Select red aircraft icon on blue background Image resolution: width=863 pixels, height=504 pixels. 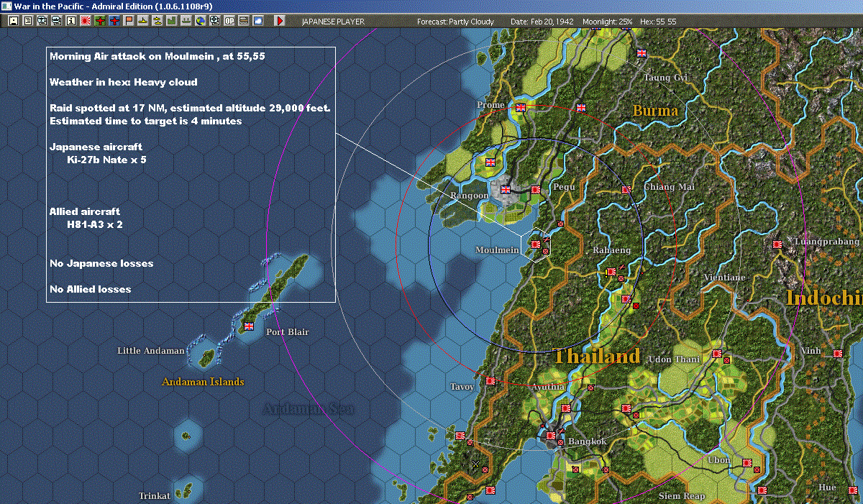tap(114, 21)
